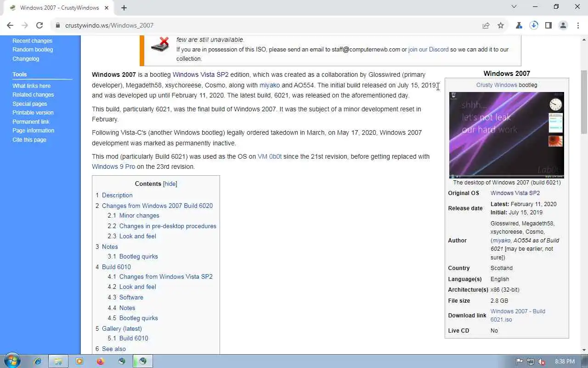
Task: Jump to 3.1 Bootleg quirks
Action: pos(133,256)
